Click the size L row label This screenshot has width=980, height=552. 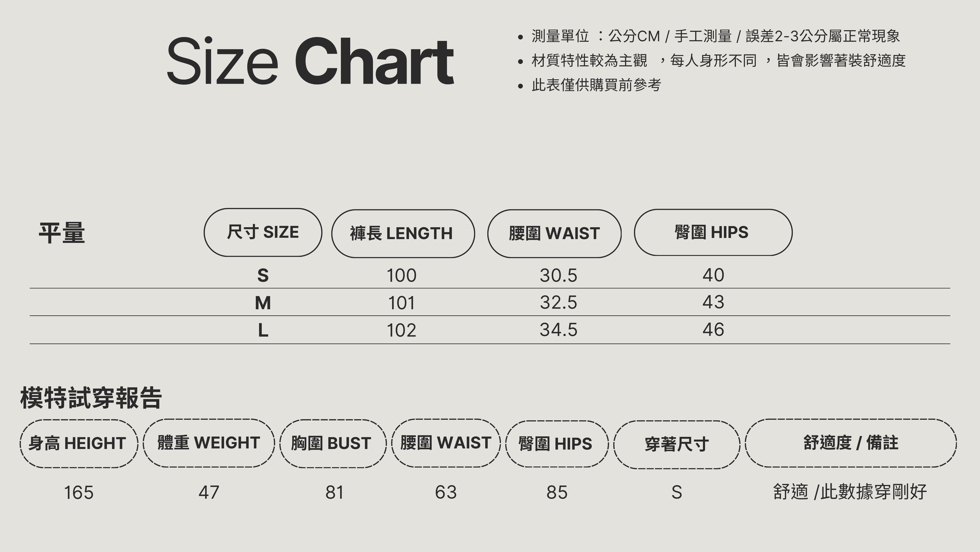(263, 330)
